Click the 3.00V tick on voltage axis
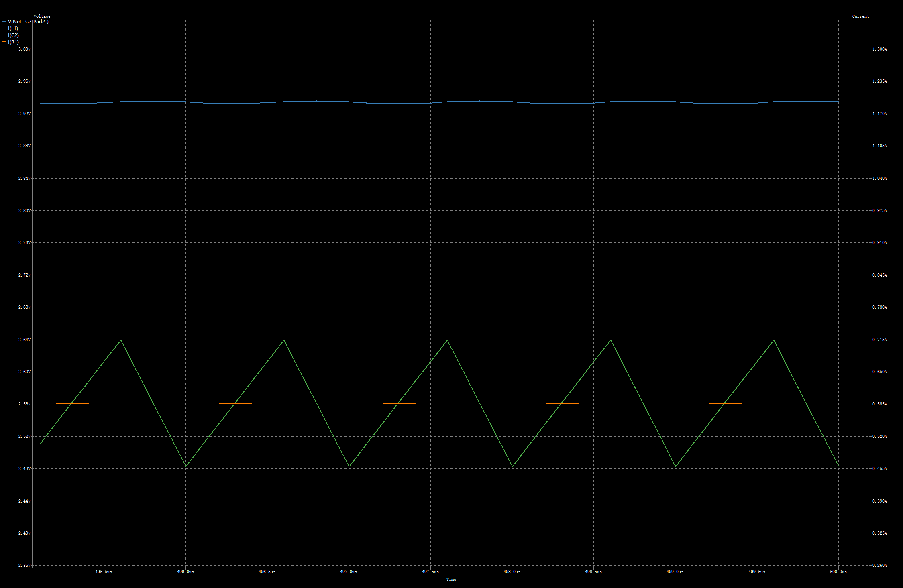 click(x=24, y=49)
